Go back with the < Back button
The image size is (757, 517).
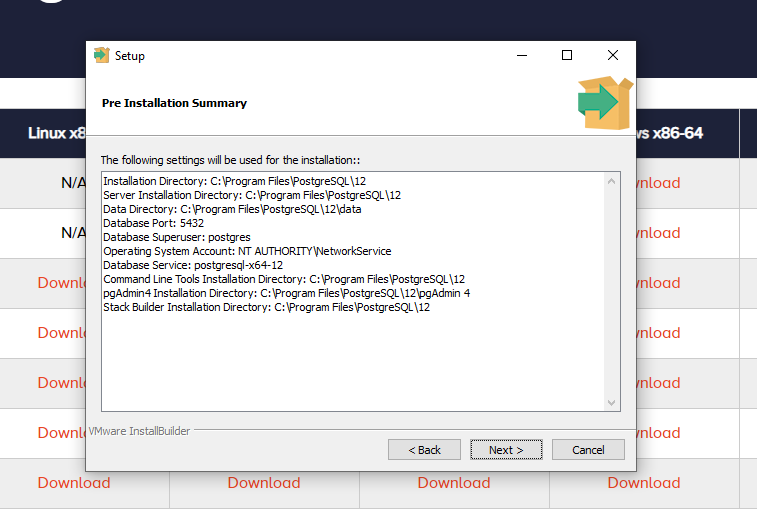[x=424, y=450]
